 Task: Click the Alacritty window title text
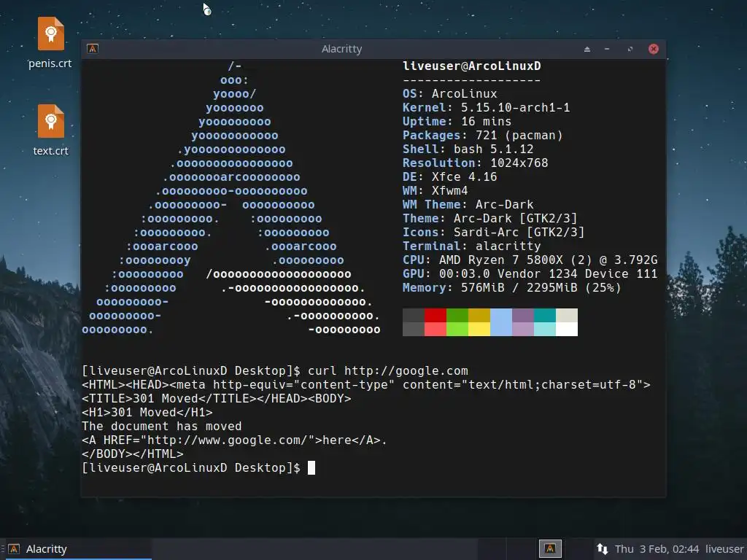pos(341,49)
